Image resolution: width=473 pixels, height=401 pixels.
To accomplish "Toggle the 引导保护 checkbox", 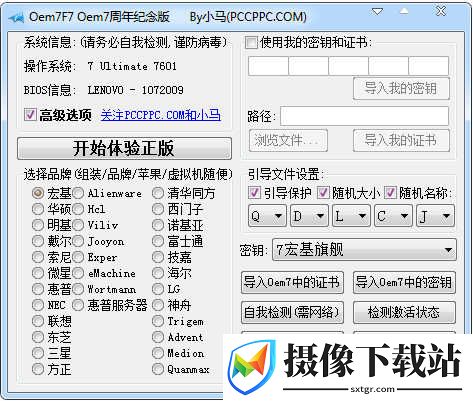I will coord(254,193).
